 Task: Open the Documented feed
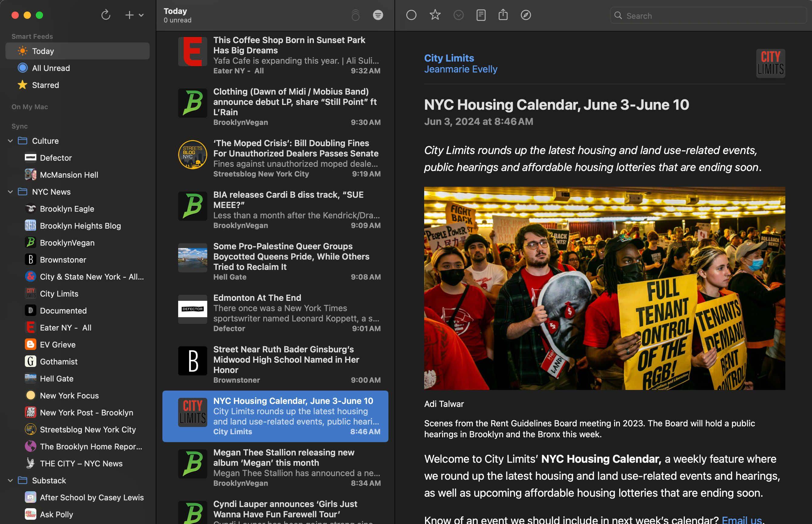pos(78,311)
